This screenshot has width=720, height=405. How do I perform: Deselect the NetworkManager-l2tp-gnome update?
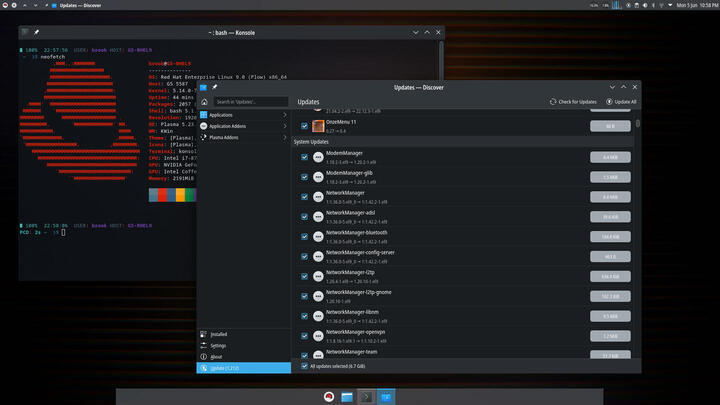coord(304,296)
